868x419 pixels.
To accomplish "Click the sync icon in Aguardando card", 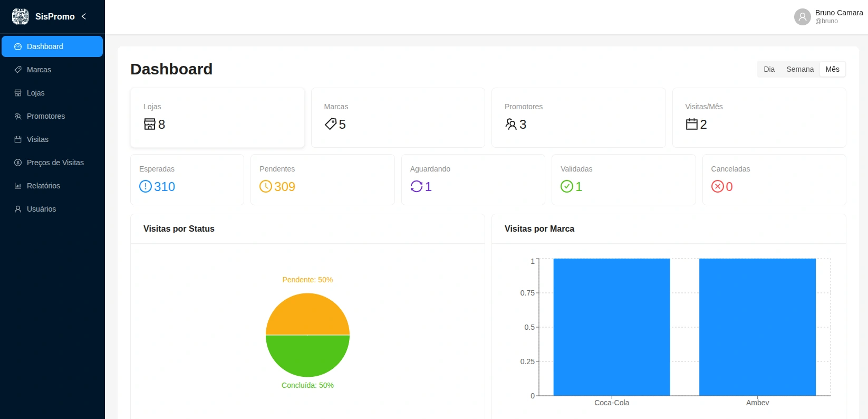I will pyautogui.click(x=417, y=186).
